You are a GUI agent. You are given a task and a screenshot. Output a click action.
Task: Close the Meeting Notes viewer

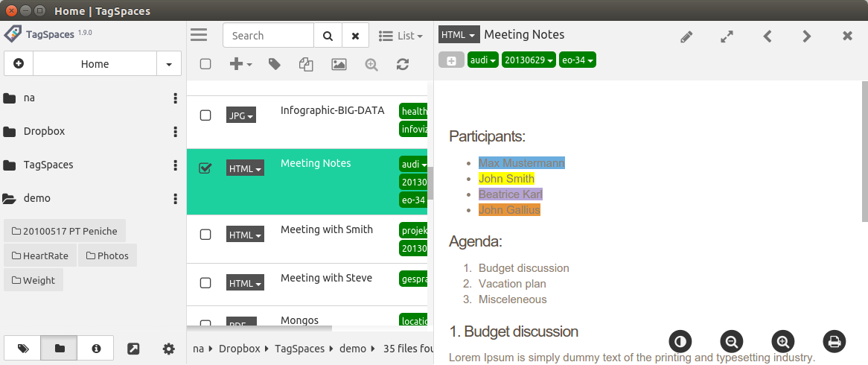(847, 36)
